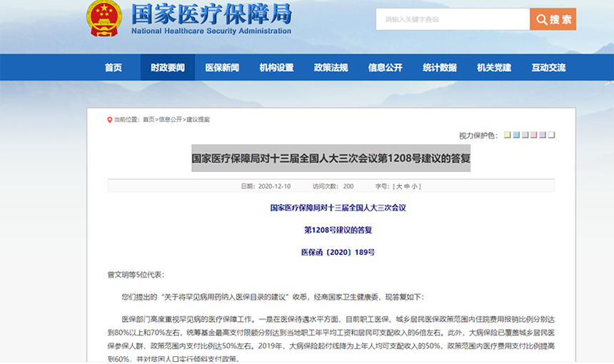
Task: Open the 首页 navigation tab
Action: point(114,68)
